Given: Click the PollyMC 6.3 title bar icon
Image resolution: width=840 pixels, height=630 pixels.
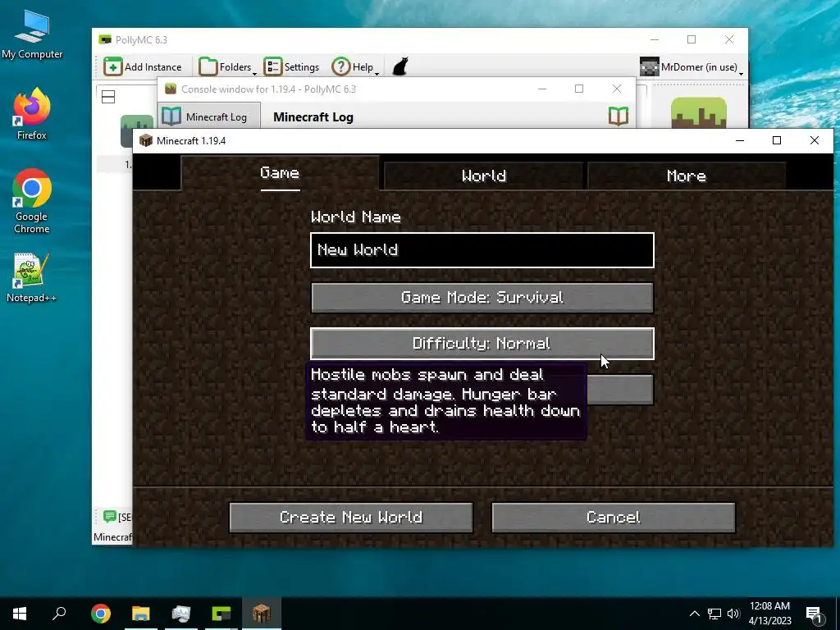Looking at the screenshot, I should [105, 39].
